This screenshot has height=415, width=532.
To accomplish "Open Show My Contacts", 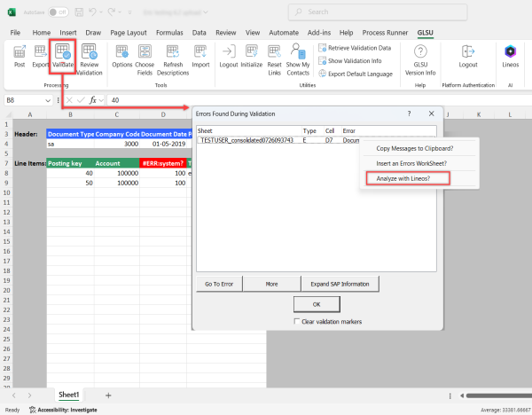I will (x=298, y=59).
